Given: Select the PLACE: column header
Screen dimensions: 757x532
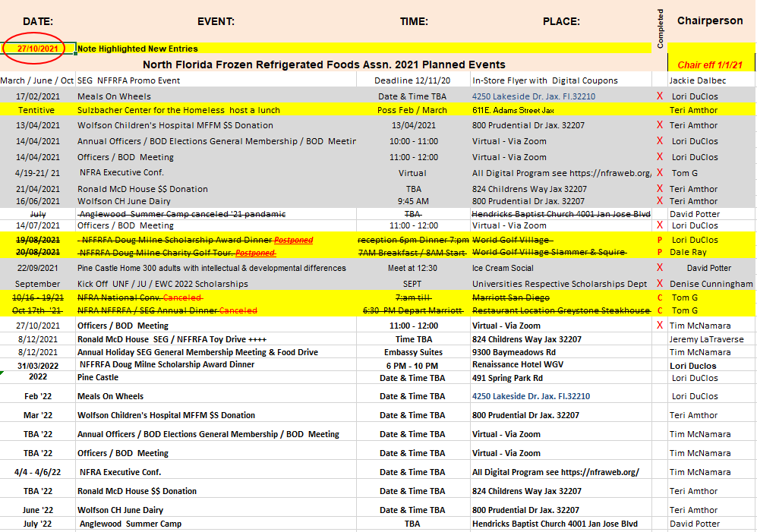Looking at the screenshot, I should [x=561, y=21].
